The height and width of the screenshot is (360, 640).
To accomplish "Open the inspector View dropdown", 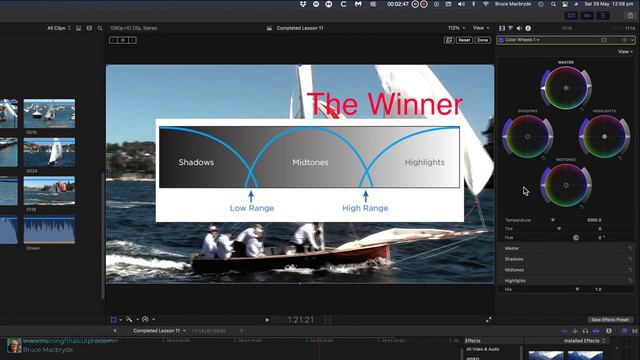I will pyautogui.click(x=625, y=52).
